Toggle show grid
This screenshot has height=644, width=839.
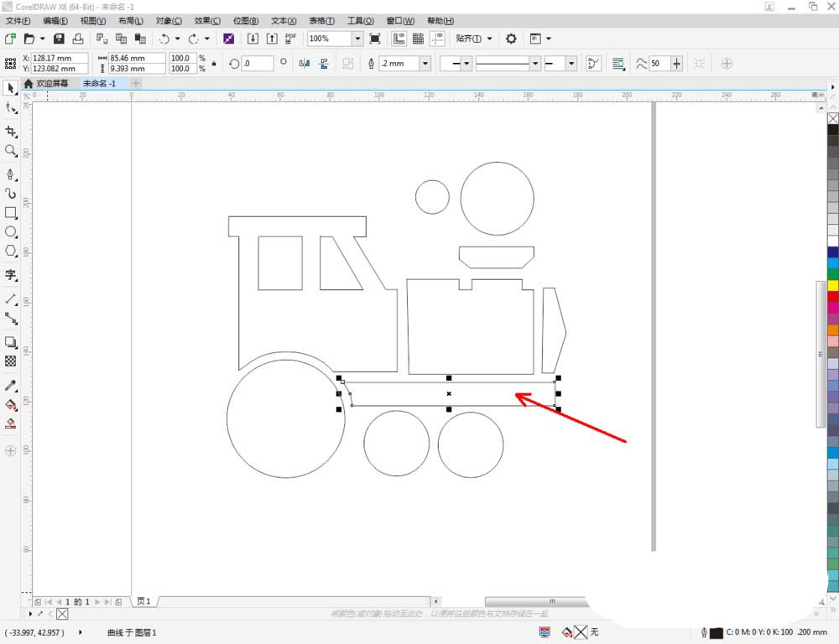[418, 39]
